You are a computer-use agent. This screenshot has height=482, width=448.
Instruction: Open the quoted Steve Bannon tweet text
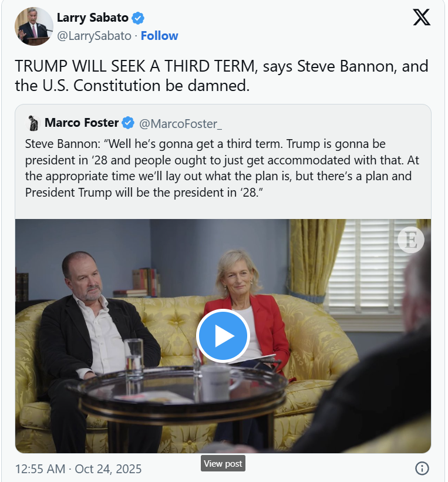[222, 168]
